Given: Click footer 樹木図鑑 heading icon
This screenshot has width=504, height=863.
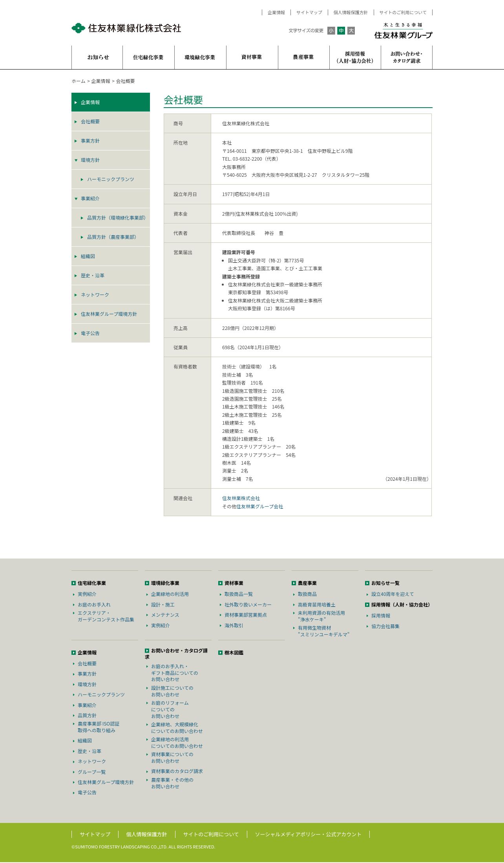Looking at the screenshot, I should (x=220, y=653).
